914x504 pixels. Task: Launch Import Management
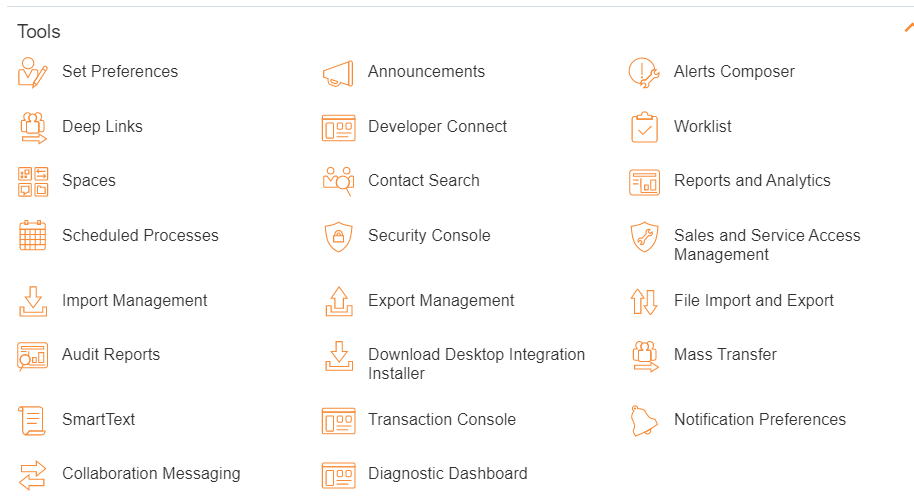pos(135,301)
